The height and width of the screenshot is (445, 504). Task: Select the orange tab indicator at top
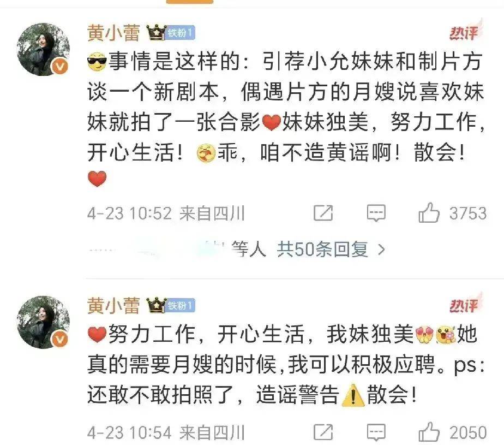pos(190,2)
